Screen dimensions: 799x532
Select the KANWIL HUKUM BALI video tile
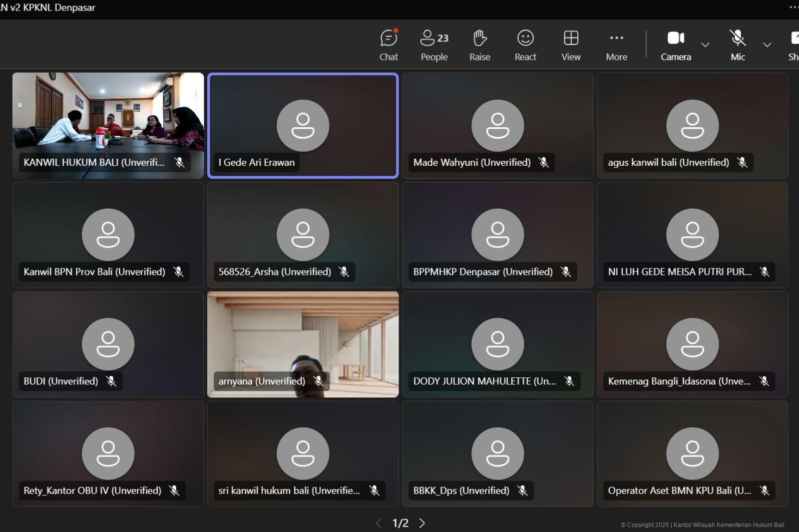(x=108, y=115)
